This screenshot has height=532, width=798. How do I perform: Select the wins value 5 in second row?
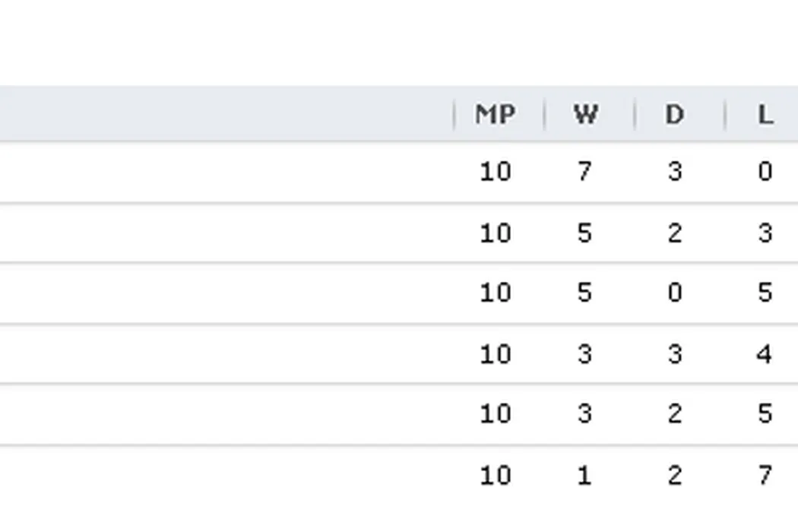tap(584, 233)
